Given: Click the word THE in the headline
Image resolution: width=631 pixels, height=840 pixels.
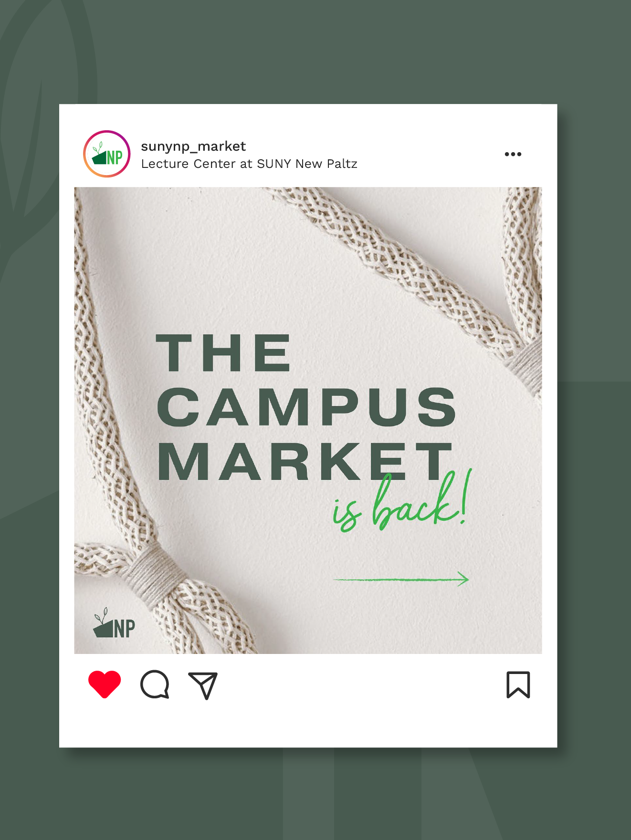Looking at the screenshot, I should click(223, 353).
